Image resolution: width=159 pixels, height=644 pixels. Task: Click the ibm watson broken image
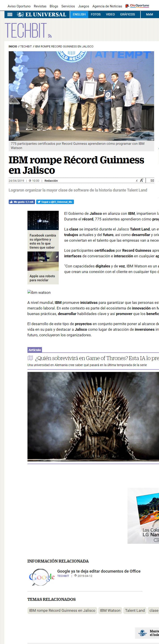(x=39, y=292)
